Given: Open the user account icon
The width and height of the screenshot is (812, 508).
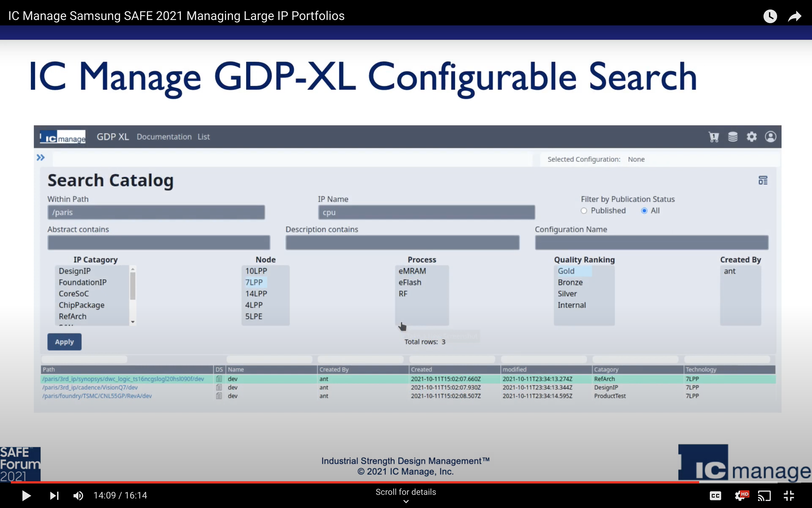Looking at the screenshot, I should click(x=770, y=137).
